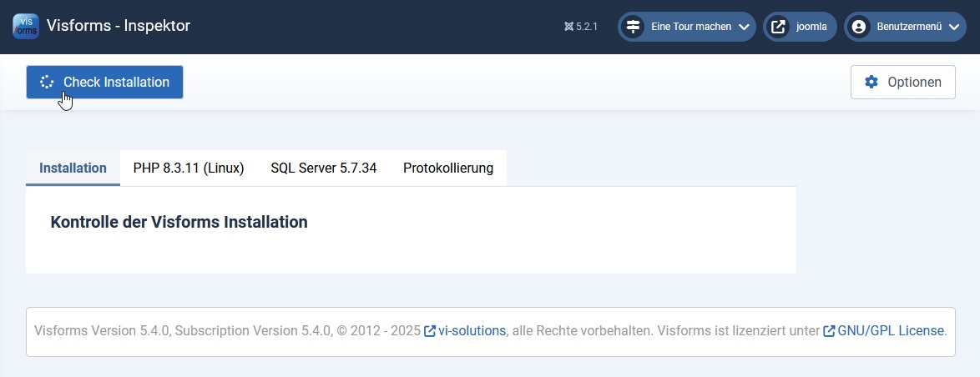980x377 pixels.
Task: Open the PHP 8.3.11 (Linux) tab
Action: 189,168
